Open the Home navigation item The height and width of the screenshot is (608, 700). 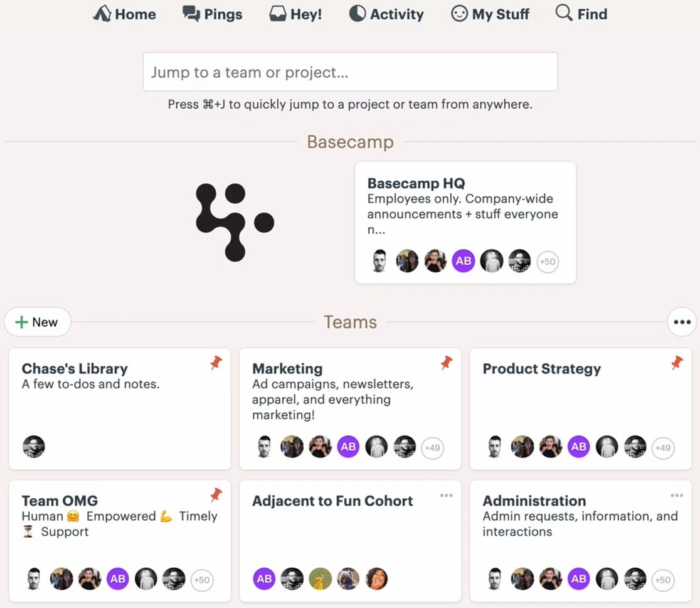[x=125, y=14]
